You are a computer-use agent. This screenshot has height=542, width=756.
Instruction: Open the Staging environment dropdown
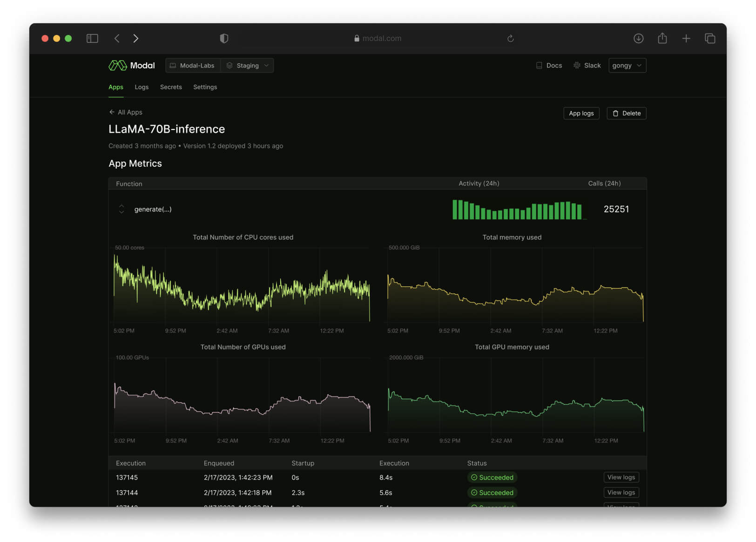coord(248,66)
